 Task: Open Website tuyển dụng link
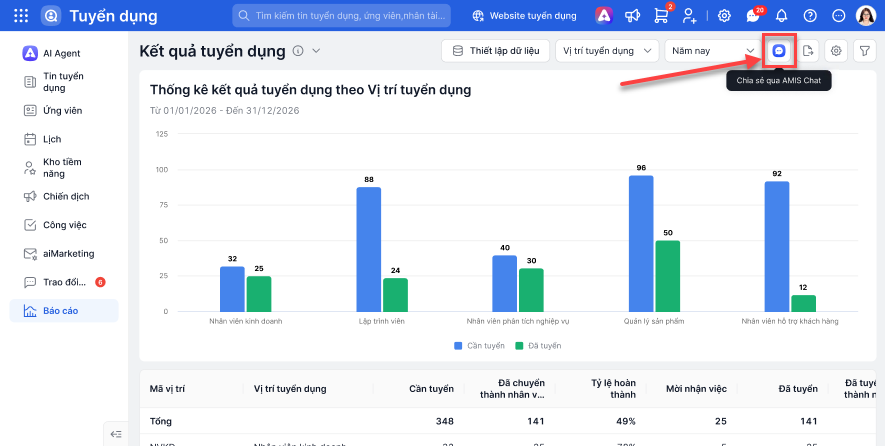[524, 16]
